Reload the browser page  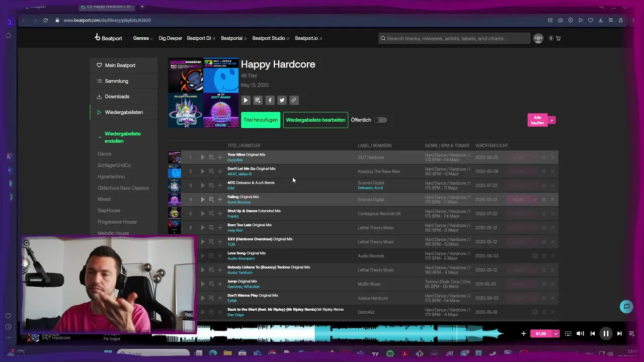pyautogui.click(x=45, y=20)
